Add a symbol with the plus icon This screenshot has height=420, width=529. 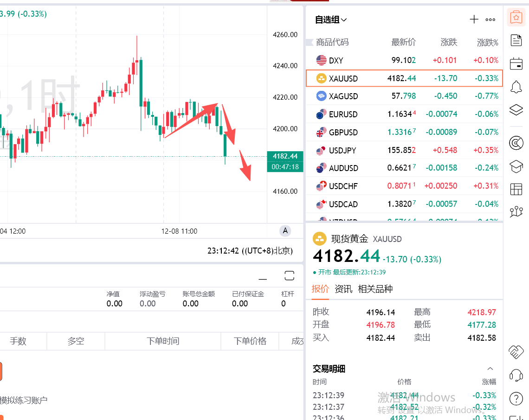(474, 19)
